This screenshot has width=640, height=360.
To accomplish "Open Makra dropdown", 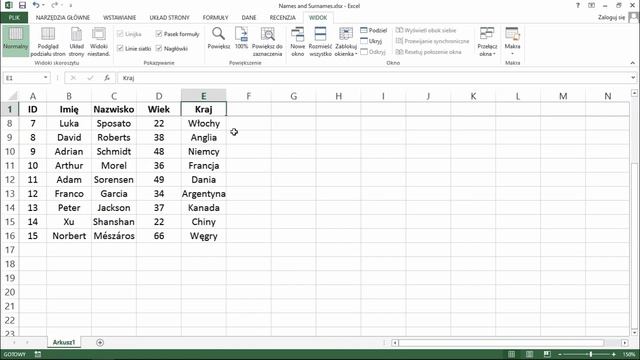I will (x=512, y=42).
